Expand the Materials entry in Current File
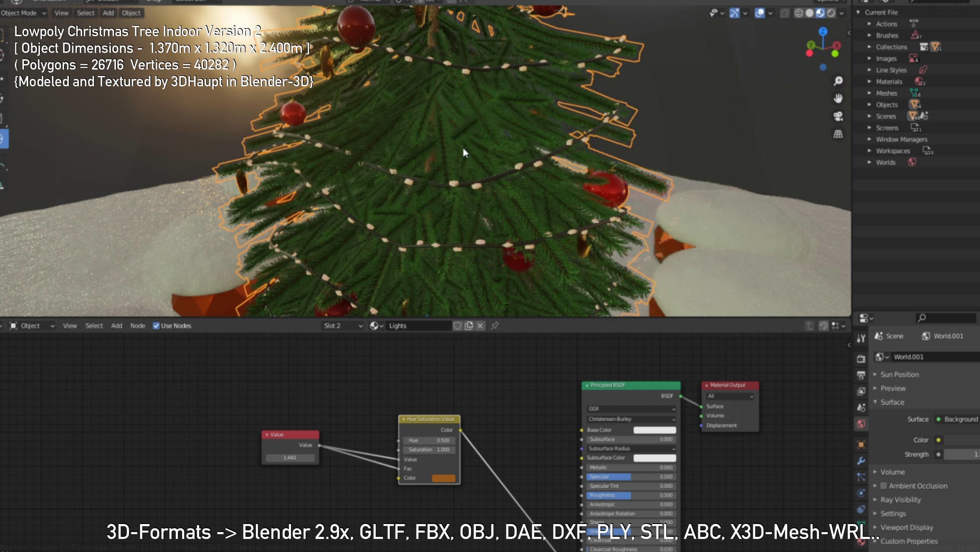The height and width of the screenshot is (552, 980). 869,81
